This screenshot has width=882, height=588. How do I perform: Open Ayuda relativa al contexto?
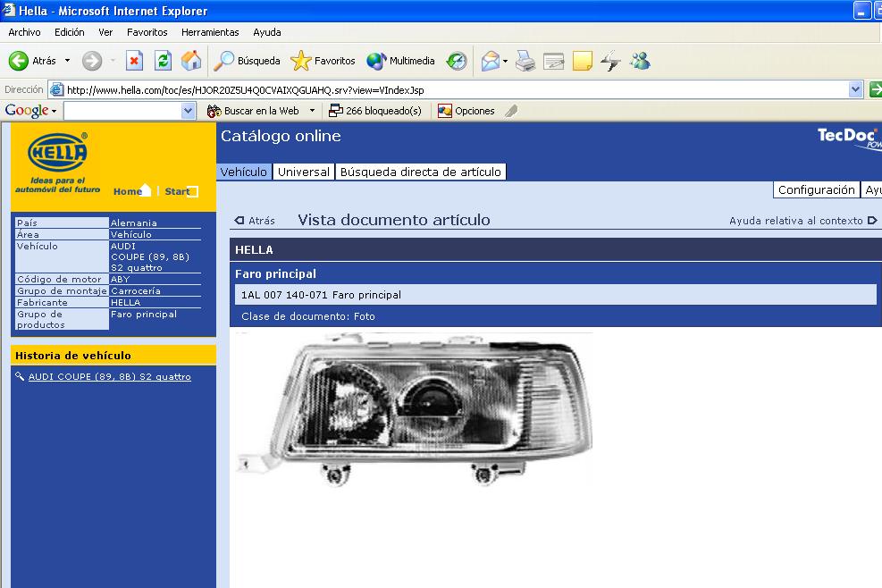pyautogui.click(x=803, y=221)
